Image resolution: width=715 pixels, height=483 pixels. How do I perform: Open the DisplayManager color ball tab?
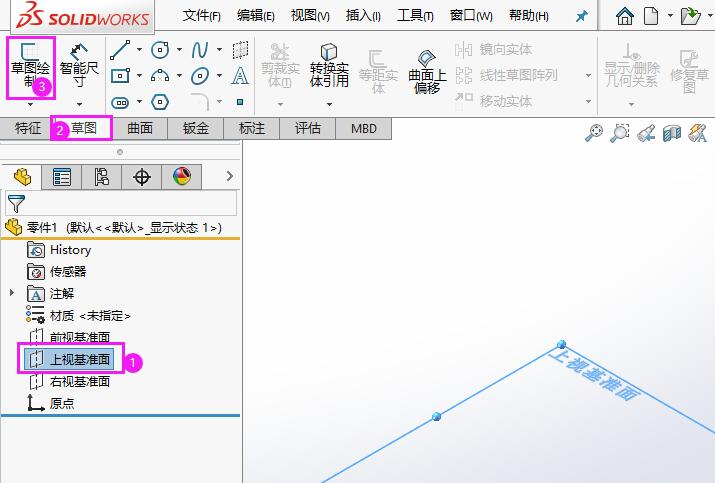tap(181, 177)
